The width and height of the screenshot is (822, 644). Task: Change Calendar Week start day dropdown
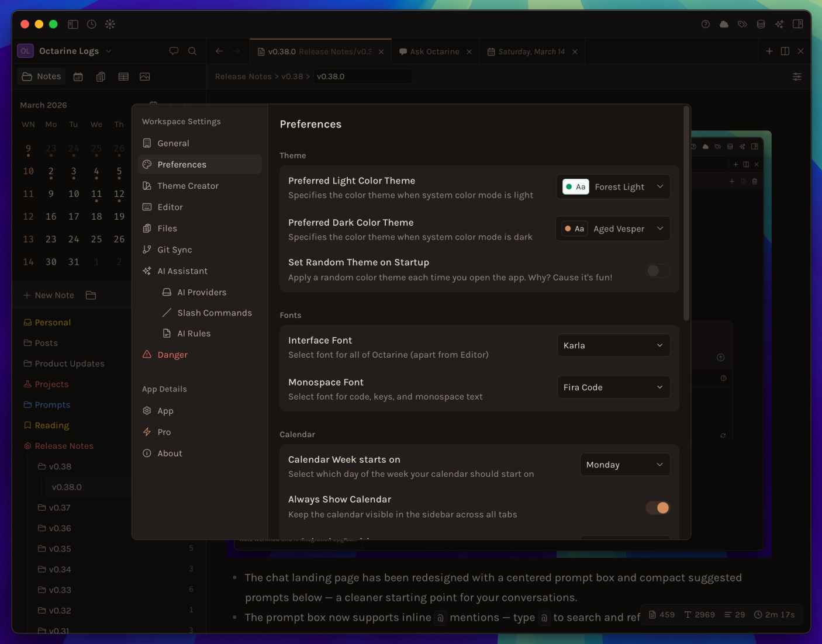click(x=625, y=465)
